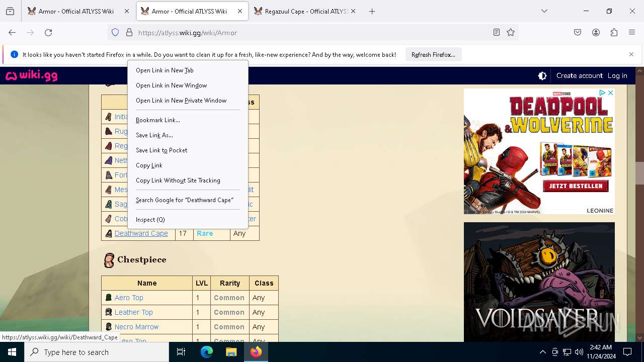
Task: Click Create account link
Action: coord(579,75)
